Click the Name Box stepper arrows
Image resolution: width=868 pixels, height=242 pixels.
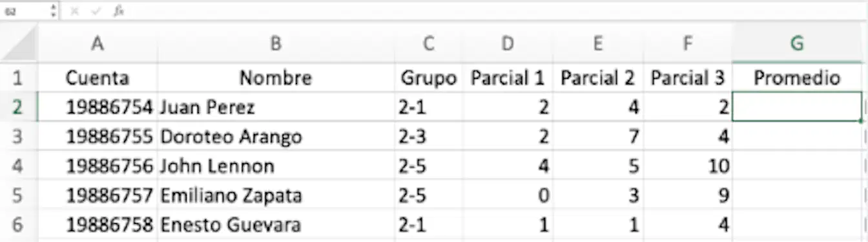click(x=53, y=11)
